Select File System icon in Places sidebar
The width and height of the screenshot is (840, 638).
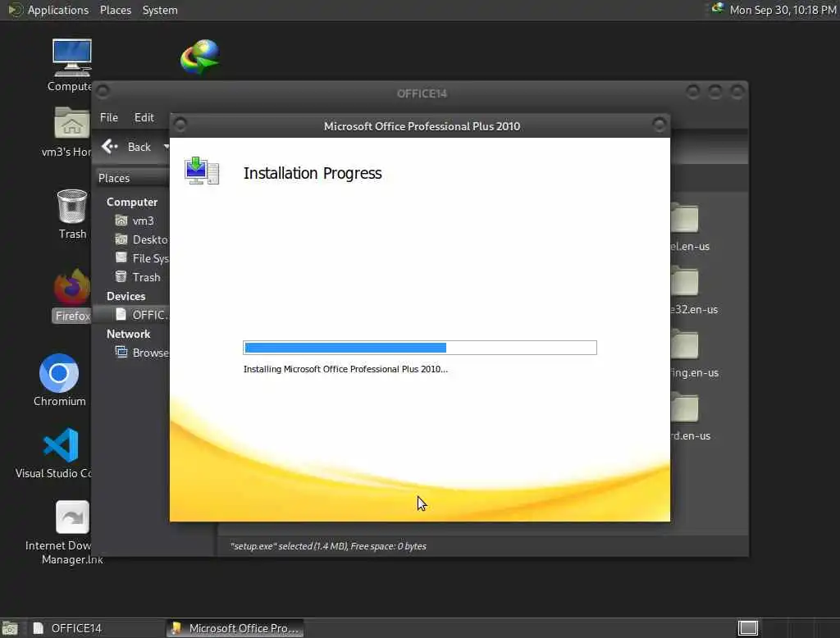pyautogui.click(x=121, y=257)
